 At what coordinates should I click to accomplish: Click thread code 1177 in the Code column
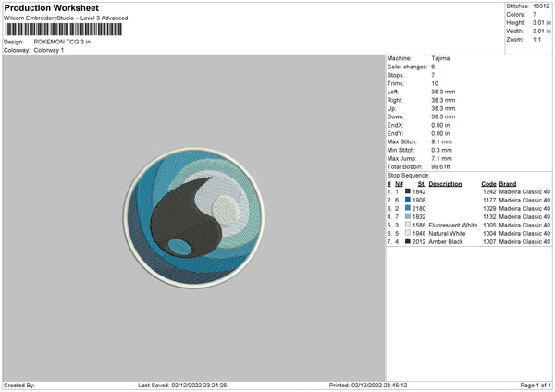(489, 201)
